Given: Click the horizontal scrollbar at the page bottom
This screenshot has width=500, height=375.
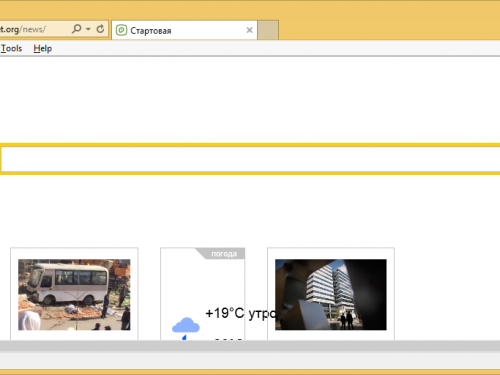Looking at the screenshot, I should pyautogui.click(x=250, y=346).
